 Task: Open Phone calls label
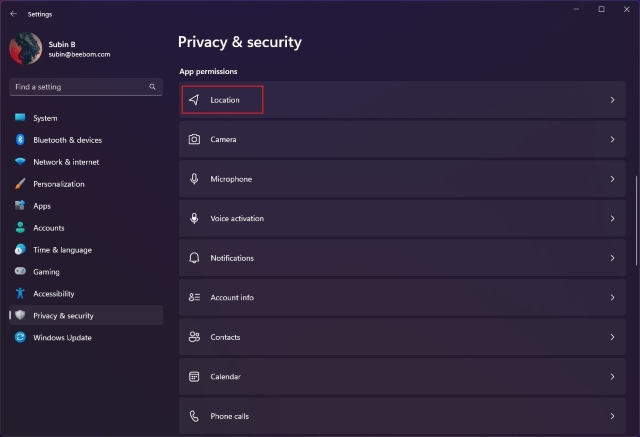point(229,416)
